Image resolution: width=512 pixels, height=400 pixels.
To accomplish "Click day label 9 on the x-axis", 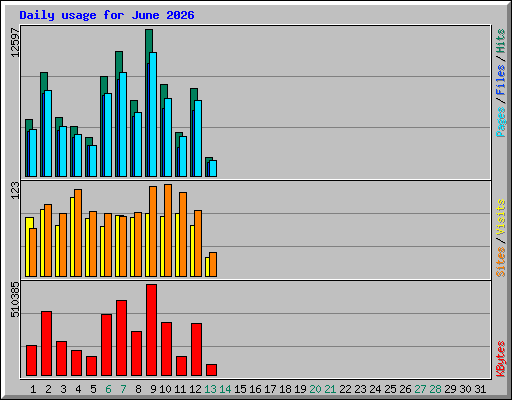I will (153, 389).
